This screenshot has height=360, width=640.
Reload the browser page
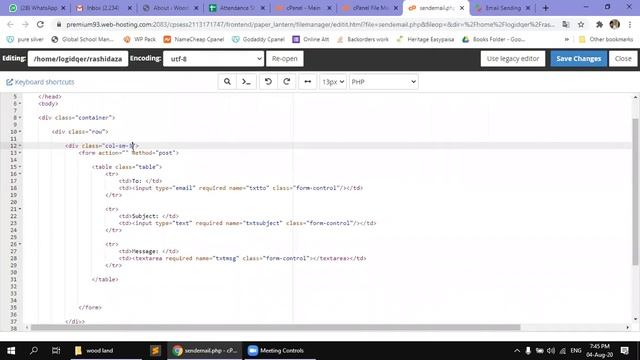coord(40,24)
